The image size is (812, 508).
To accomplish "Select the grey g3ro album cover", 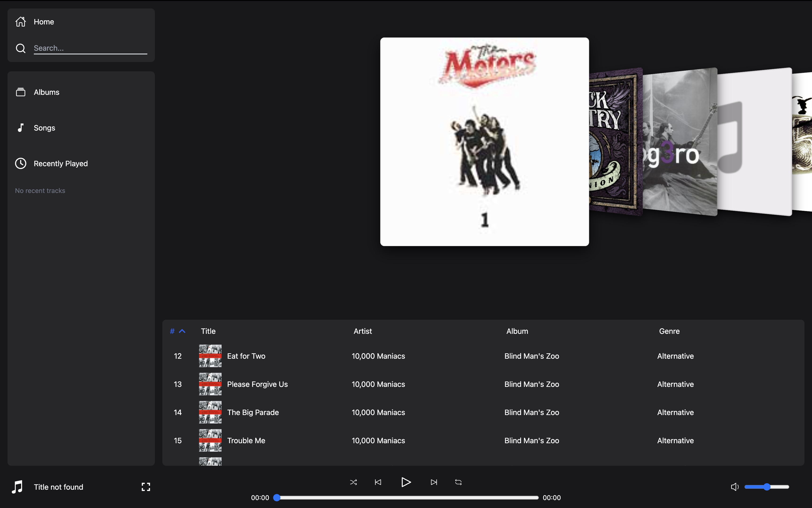I will pos(680,142).
